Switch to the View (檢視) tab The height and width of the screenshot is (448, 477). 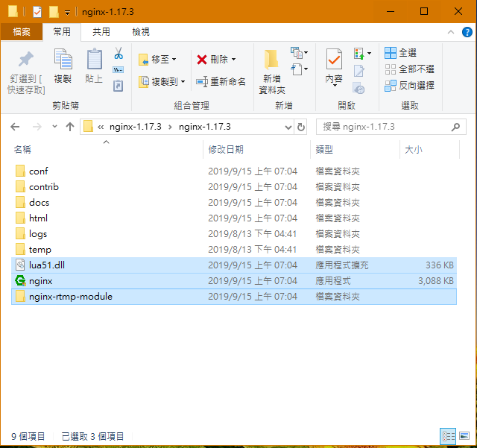[x=141, y=32]
